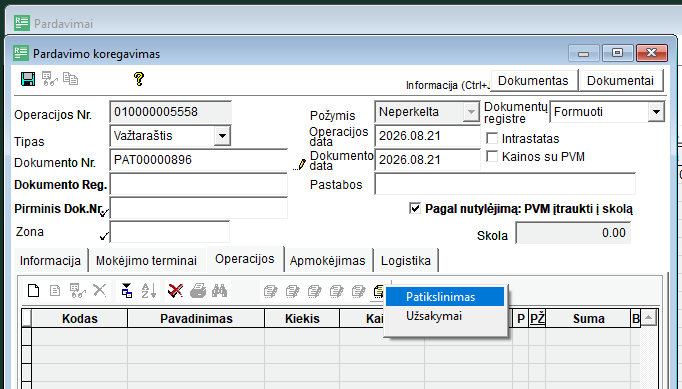Expand the Dokumentų registre Formuoti dropdown

tap(656, 112)
